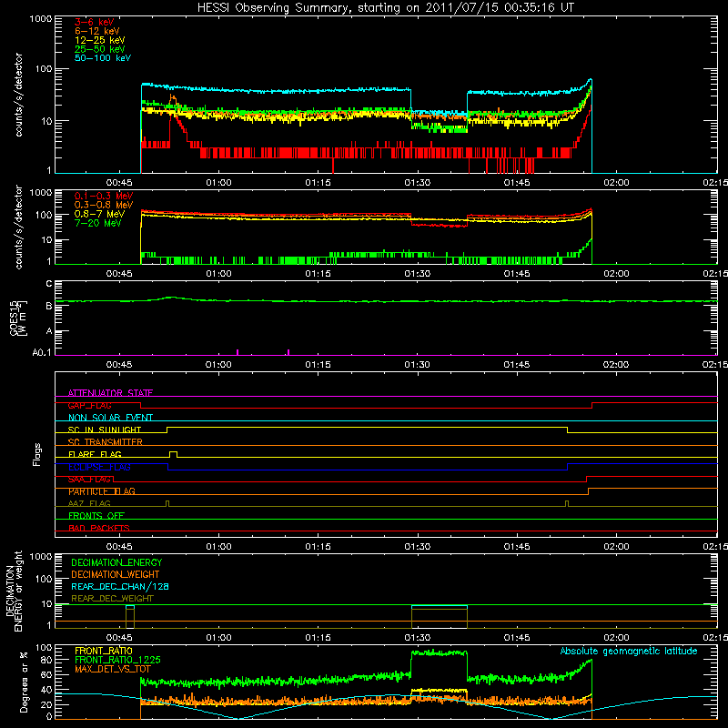Click the DECIMATION ENERGY or weight axis title

coord(14,591)
